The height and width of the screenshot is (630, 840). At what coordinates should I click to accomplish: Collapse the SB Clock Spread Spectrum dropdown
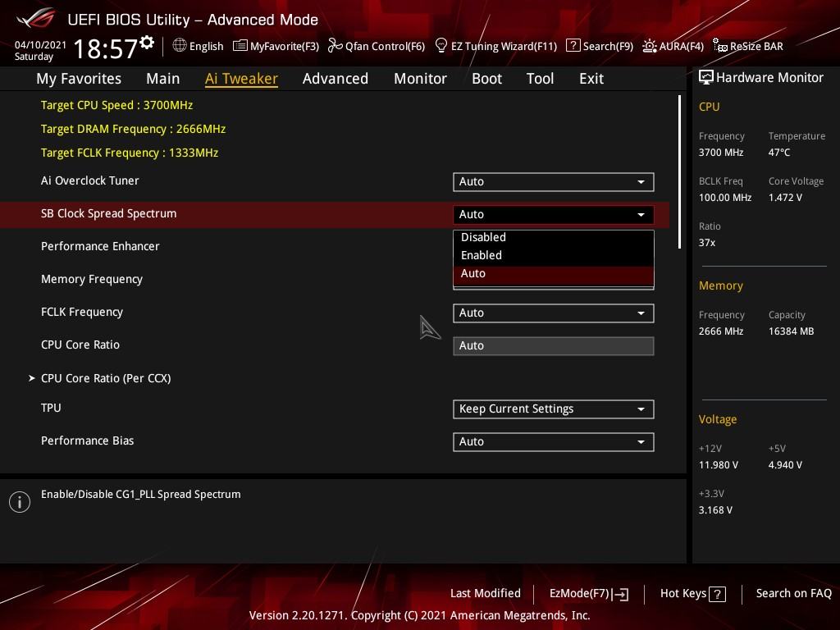point(554,214)
